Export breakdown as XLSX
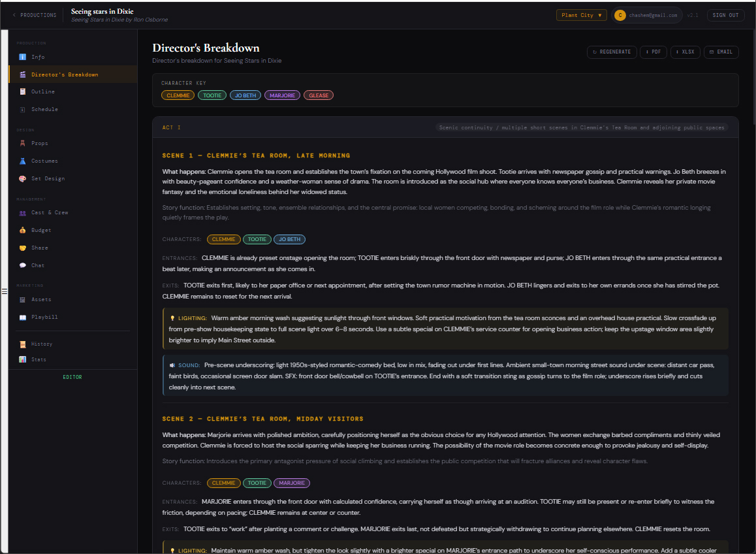This screenshot has height=554, width=756. 685,52
